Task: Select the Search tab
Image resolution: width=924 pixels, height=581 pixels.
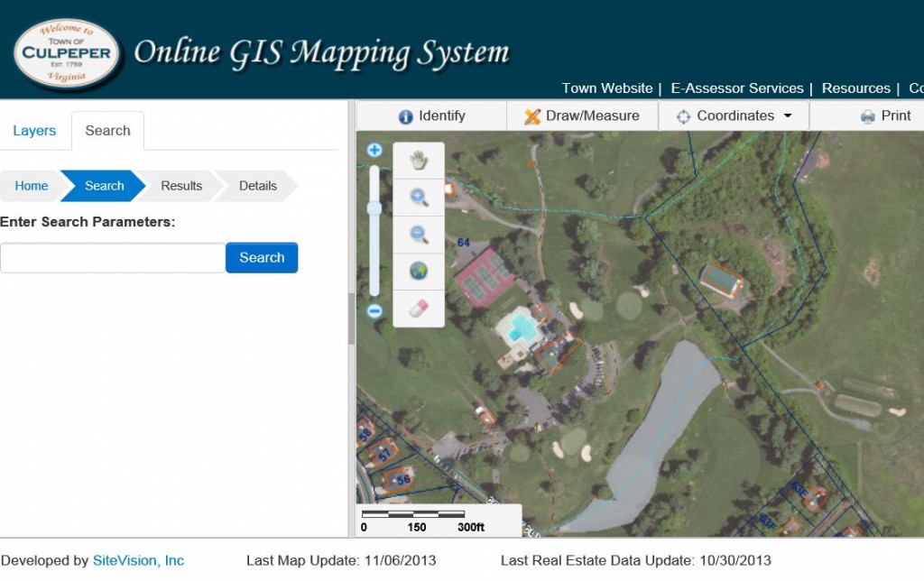Action: (x=107, y=131)
